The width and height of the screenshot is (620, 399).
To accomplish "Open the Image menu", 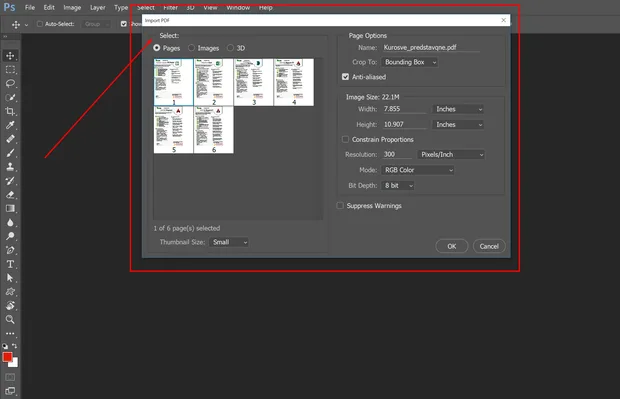I will click(x=72, y=8).
